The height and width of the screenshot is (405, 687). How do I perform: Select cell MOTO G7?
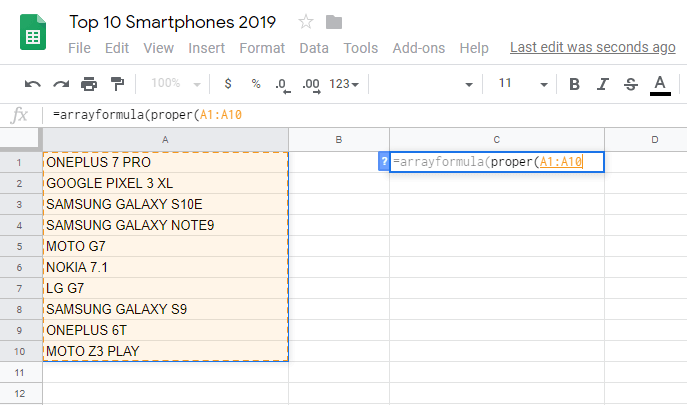tap(165, 246)
